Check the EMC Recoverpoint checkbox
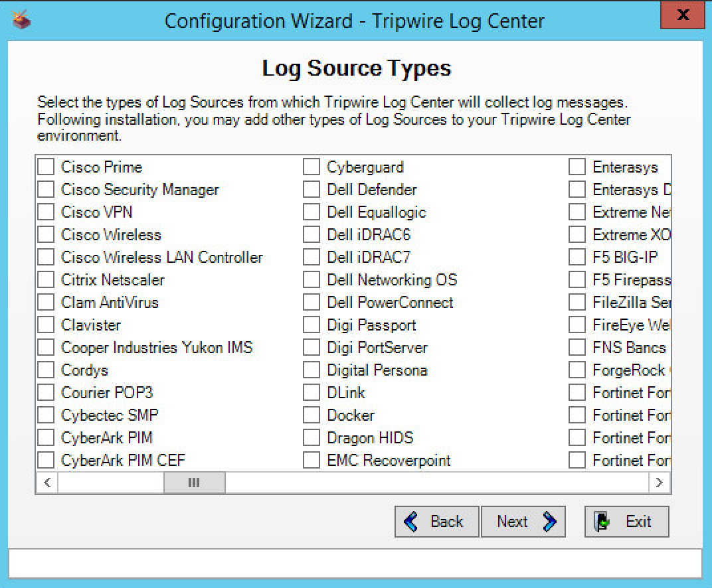Screen dimensions: 712x588 [311, 461]
